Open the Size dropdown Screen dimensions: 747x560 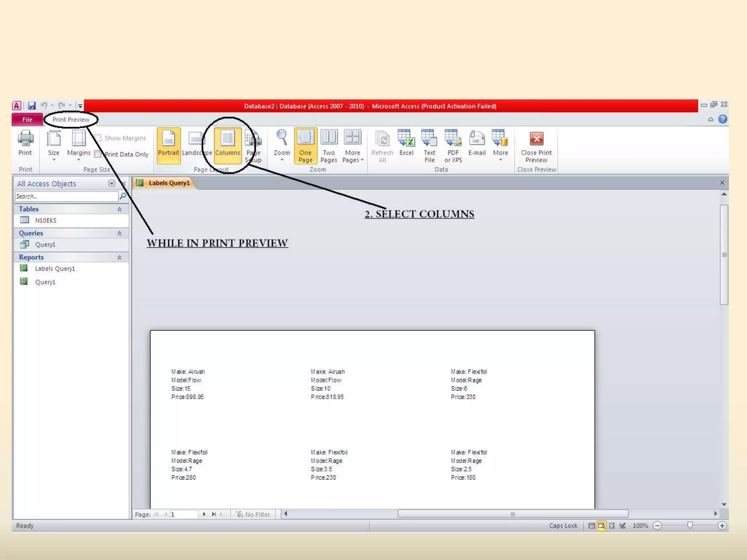[54, 146]
